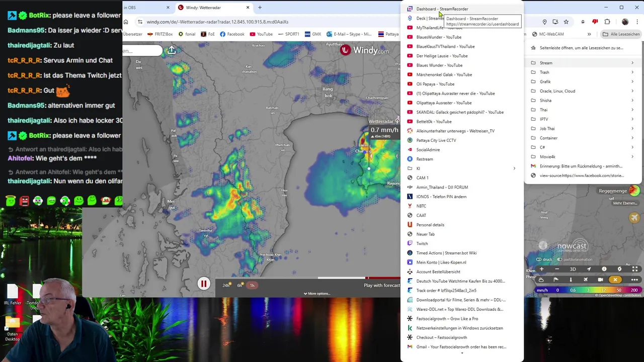Open the Restream bookmark entry
The width and height of the screenshot is (644, 362).
(x=462, y=159)
